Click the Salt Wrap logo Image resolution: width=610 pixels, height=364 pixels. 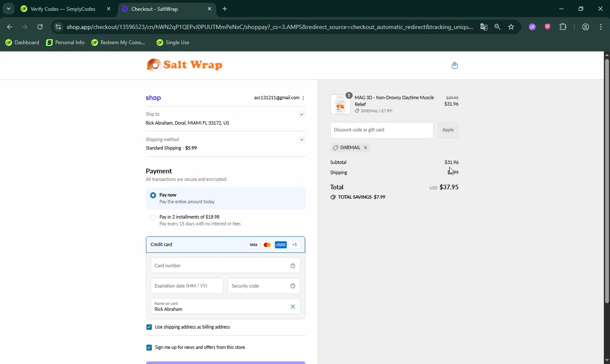click(x=185, y=65)
